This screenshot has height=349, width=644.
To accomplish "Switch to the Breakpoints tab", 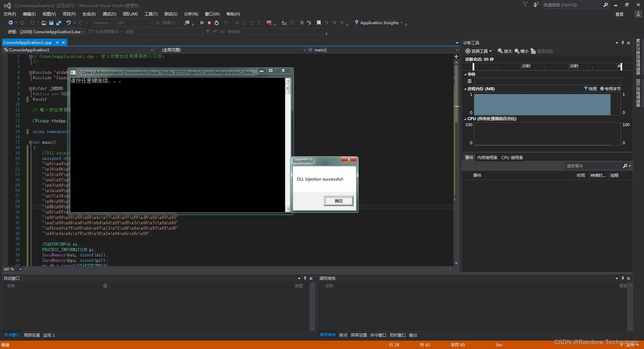I will 343,335.
